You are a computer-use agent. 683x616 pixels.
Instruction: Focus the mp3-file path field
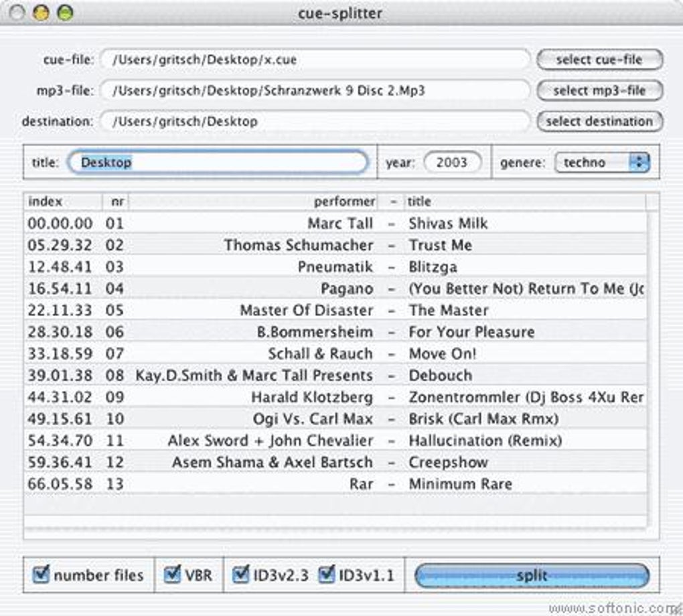click(x=315, y=90)
